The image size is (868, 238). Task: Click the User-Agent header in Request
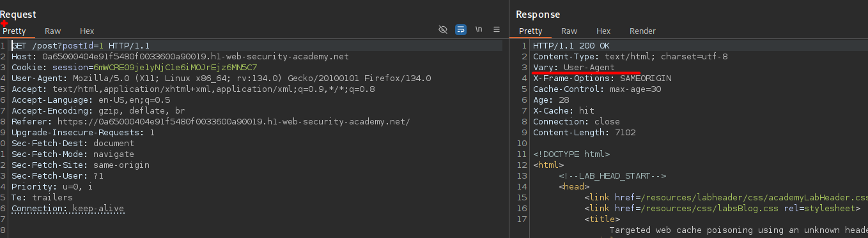click(x=221, y=78)
